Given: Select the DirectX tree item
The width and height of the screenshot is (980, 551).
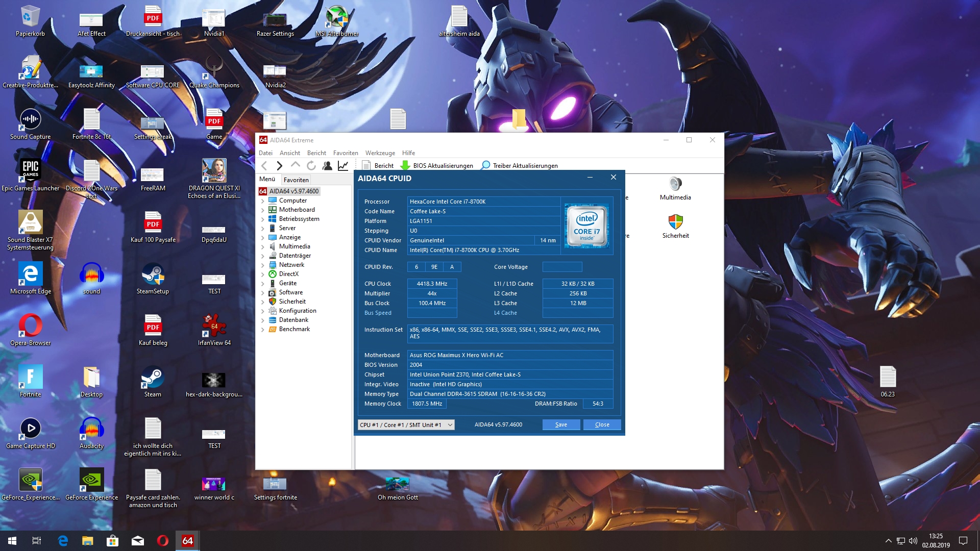Looking at the screenshot, I should click(x=288, y=274).
